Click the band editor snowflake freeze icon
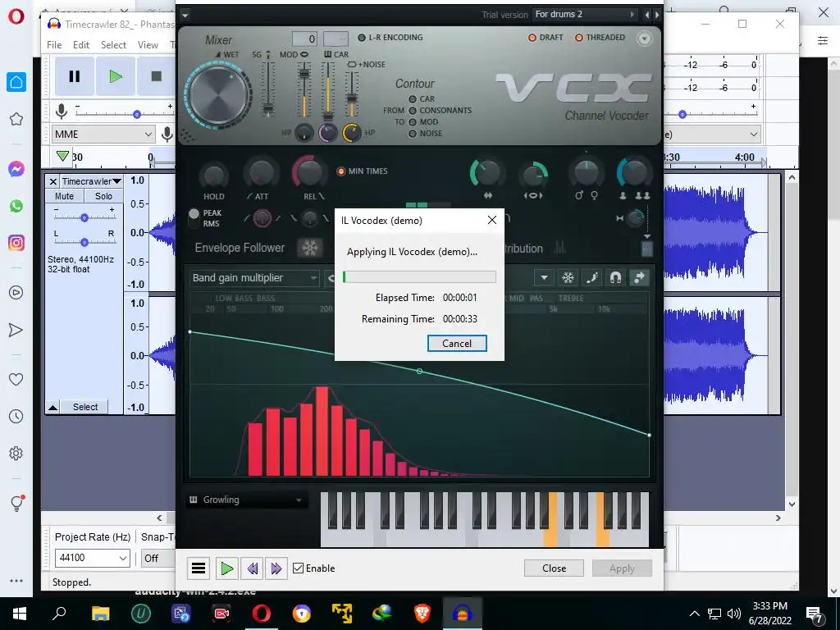Screen dimensions: 840x630 point(568,277)
